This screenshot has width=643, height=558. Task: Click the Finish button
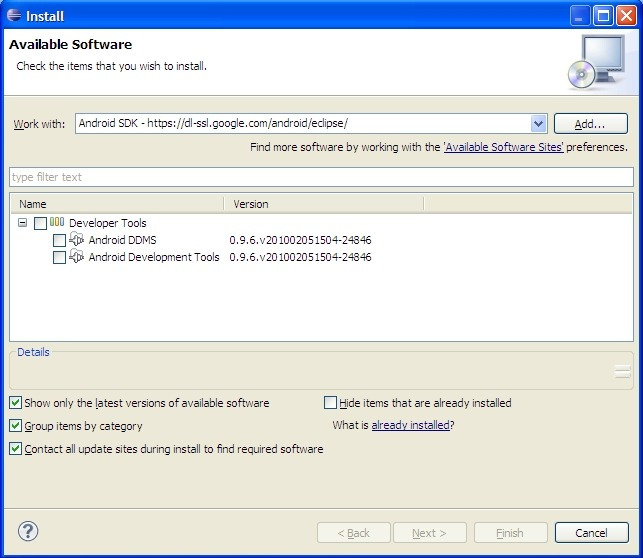(511, 533)
